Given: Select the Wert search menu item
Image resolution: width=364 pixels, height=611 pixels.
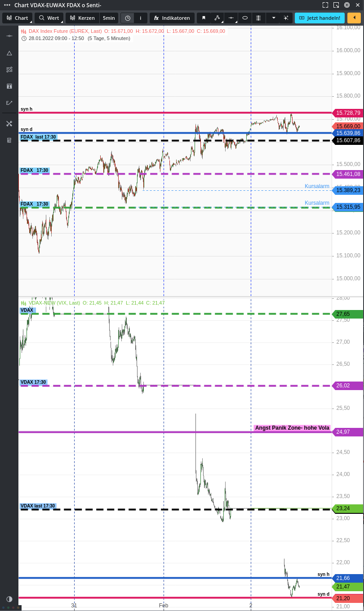Looking at the screenshot, I should point(49,18).
